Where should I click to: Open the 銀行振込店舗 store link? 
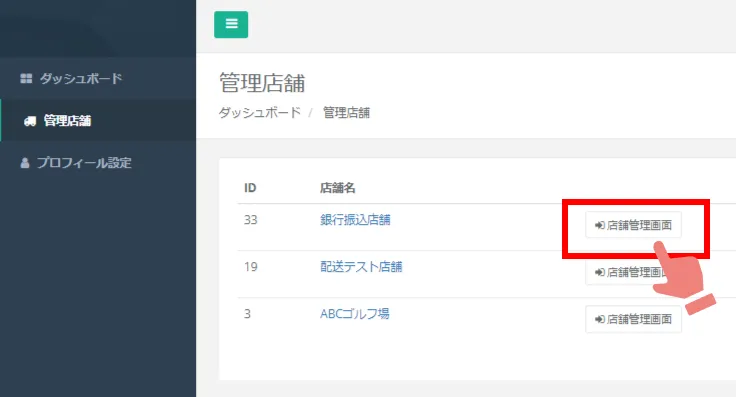tap(355, 220)
